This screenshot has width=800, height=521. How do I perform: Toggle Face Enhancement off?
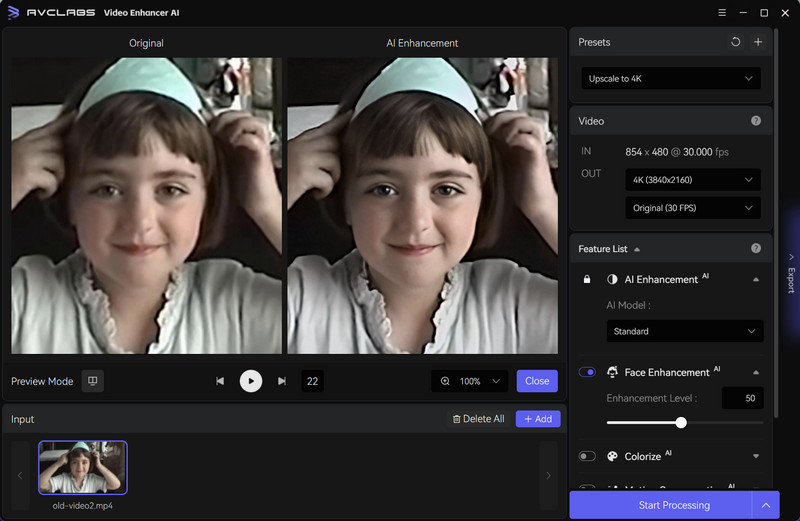(x=587, y=372)
